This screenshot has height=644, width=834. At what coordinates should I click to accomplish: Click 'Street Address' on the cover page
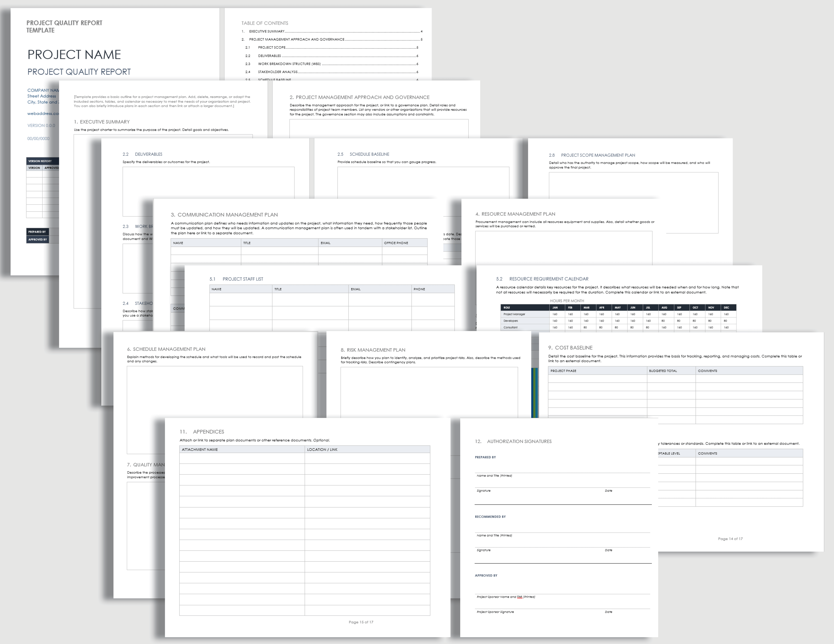[42, 96]
